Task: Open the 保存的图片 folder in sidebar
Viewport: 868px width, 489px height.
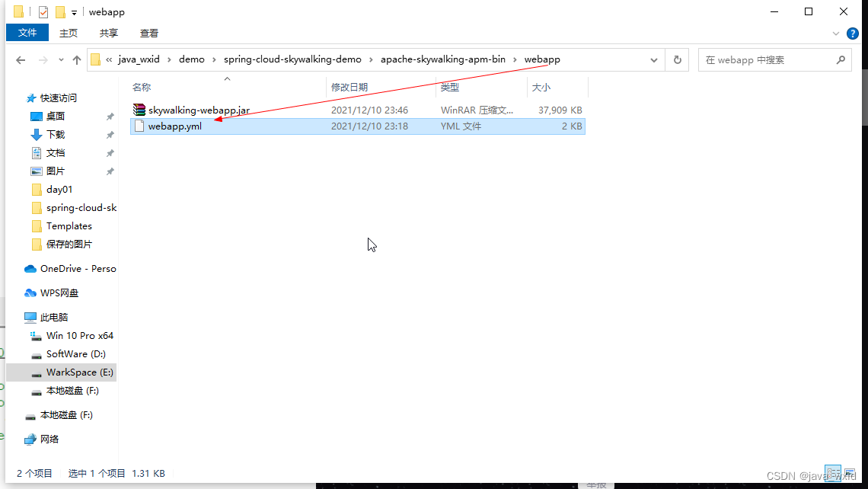Action: click(x=69, y=244)
